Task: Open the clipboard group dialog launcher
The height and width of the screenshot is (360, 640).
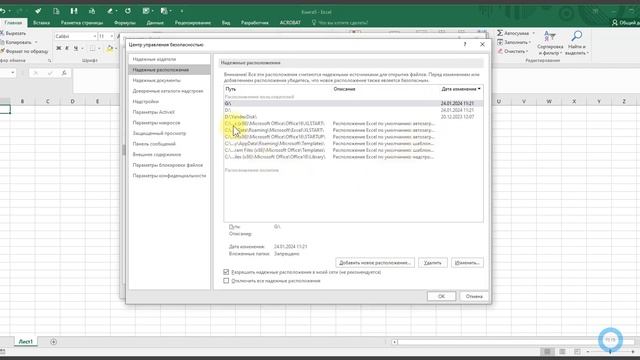Action: coord(49,61)
